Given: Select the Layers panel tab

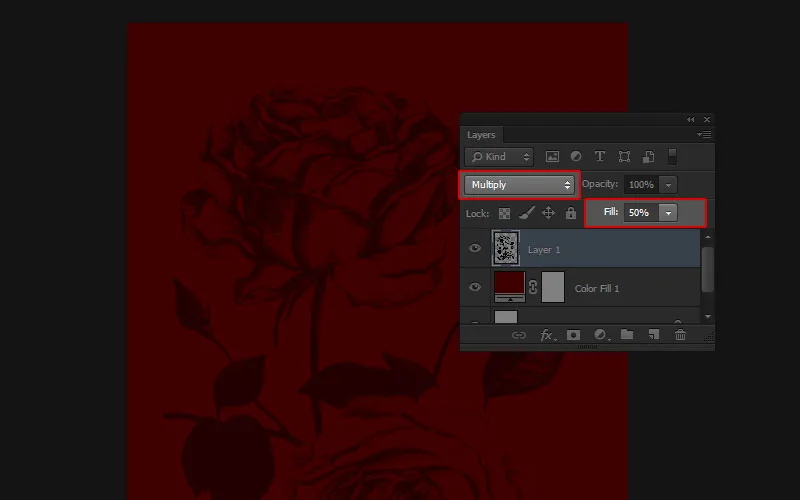Looking at the screenshot, I should [481, 135].
